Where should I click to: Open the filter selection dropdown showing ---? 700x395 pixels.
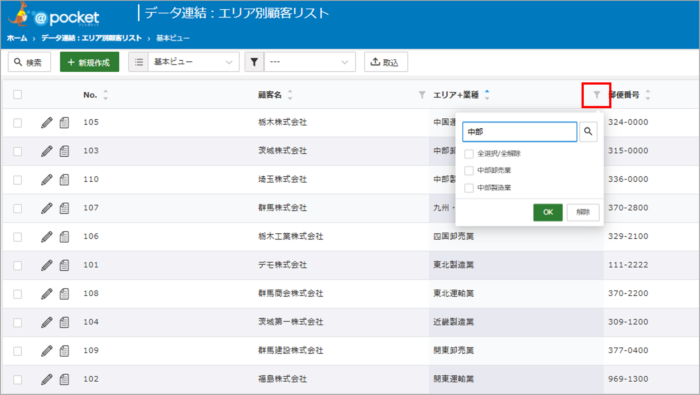310,62
